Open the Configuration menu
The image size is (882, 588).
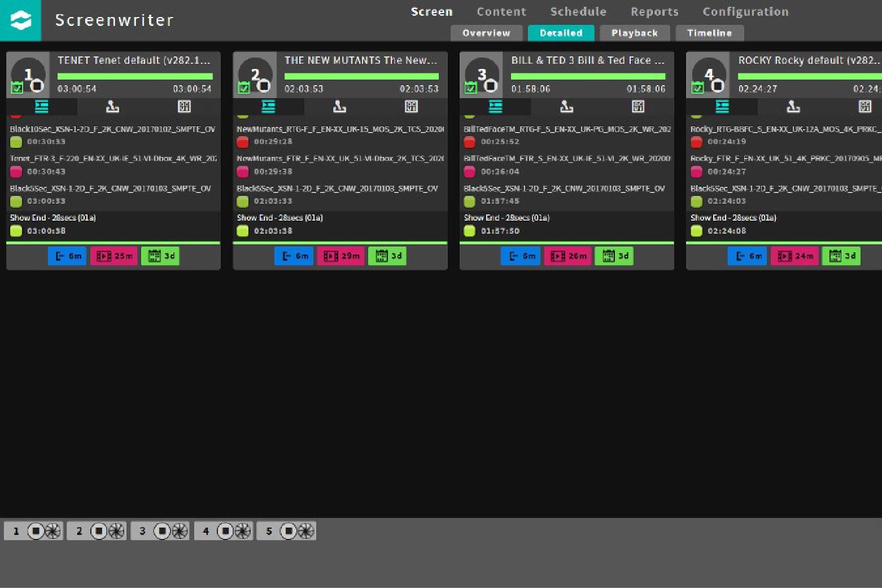click(745, 12)
